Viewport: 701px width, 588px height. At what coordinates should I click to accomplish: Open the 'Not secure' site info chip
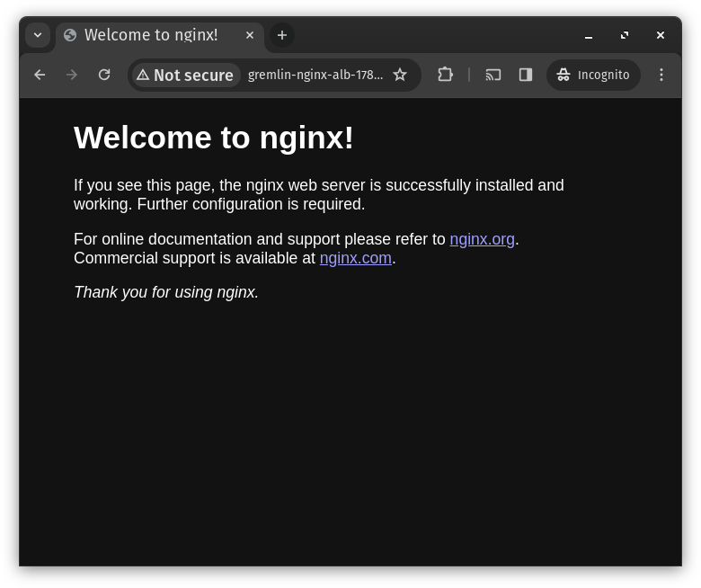coord(185,76)
